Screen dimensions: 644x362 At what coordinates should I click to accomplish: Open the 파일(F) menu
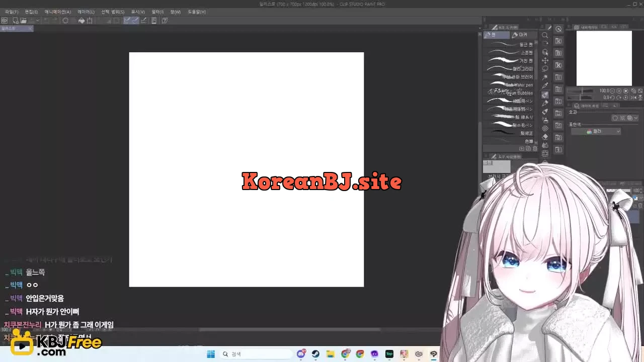11,12
